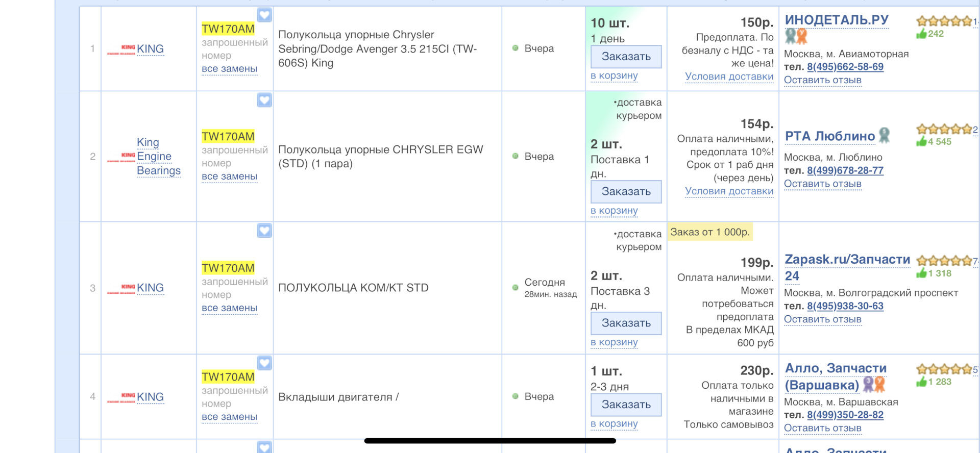Show all replacements for row 4 part

pyautogui.click(x=229, y=417)
